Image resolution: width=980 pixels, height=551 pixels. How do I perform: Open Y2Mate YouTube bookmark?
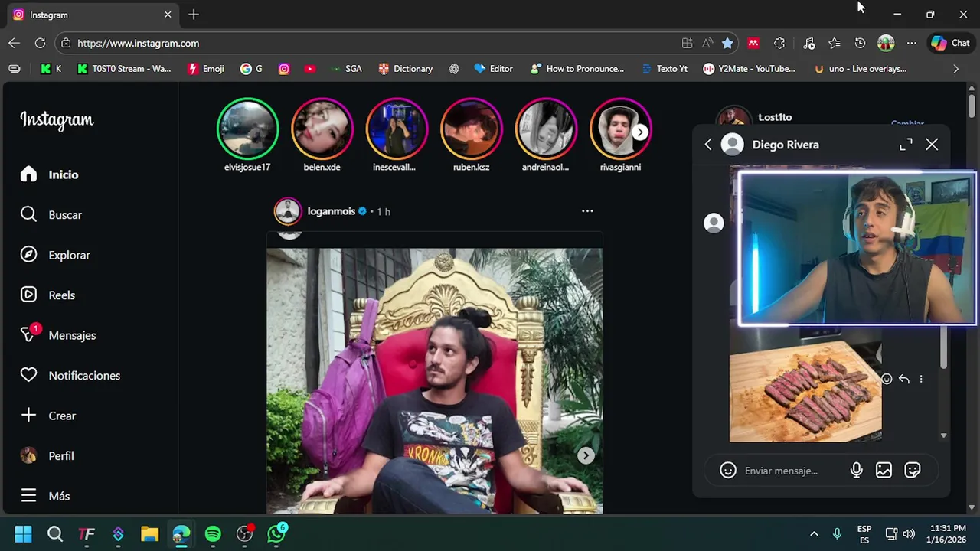tap(749, 69)
